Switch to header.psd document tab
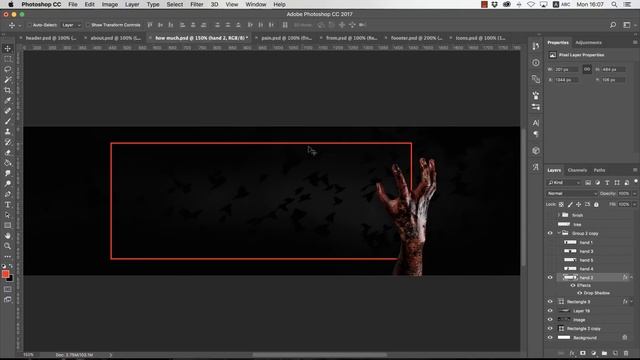 51,38
